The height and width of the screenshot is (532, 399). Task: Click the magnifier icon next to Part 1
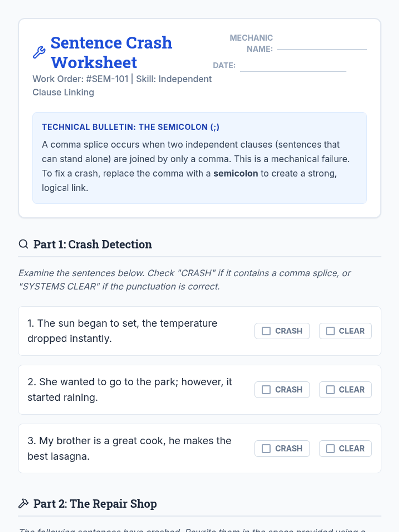click(23, 244)
